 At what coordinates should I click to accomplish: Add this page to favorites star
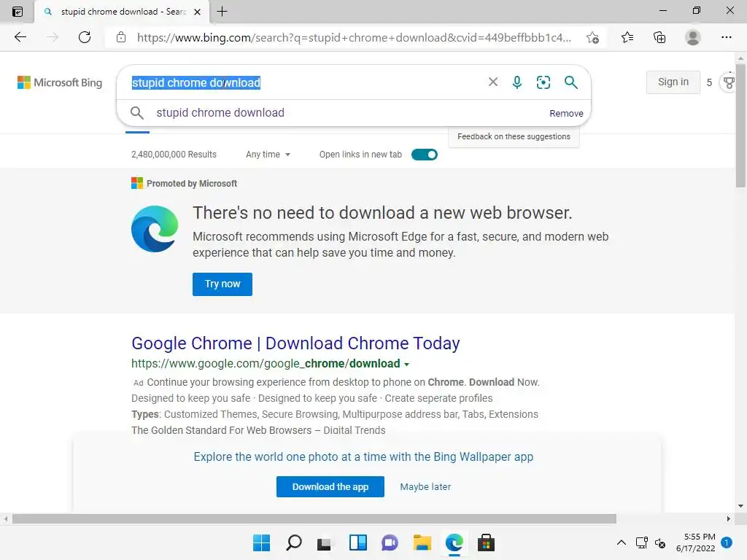click(592, 37)
